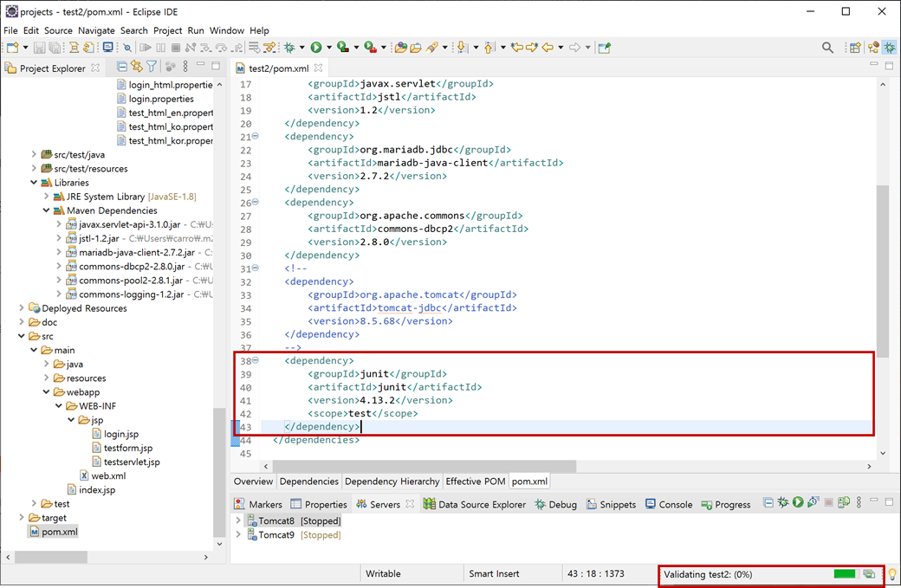Toggle Link with Editor in Project Explorer

click(x=136, y=67)
